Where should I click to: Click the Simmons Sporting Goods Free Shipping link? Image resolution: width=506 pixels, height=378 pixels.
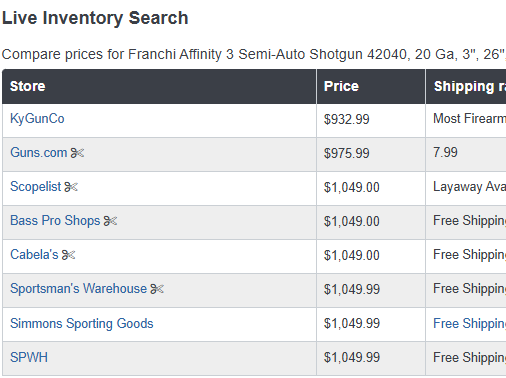(469, 324)
